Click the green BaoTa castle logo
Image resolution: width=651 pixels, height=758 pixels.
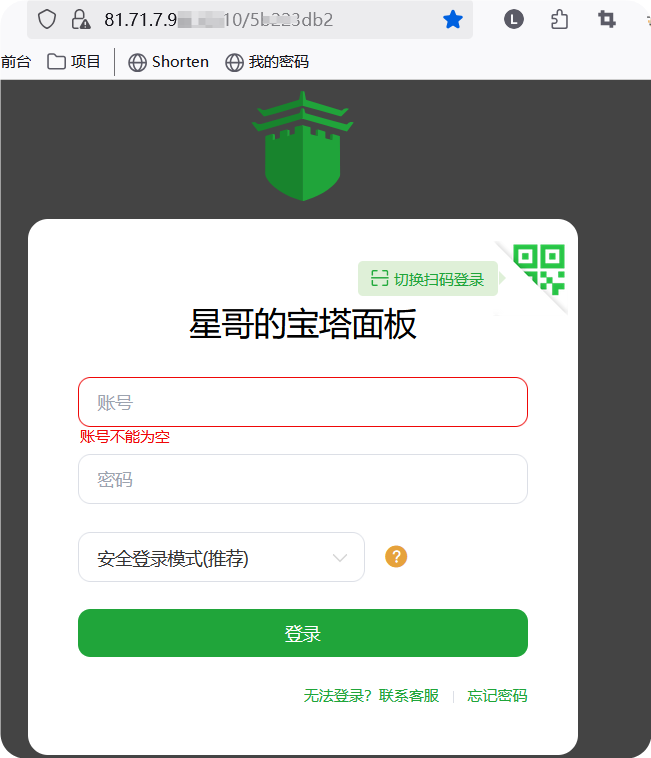tap(303, 146)
